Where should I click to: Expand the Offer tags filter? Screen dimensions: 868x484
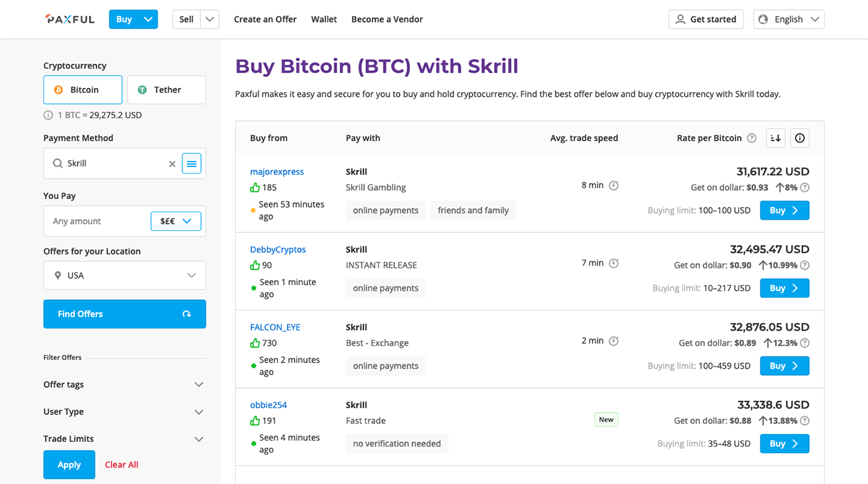(x=124, y=385)
